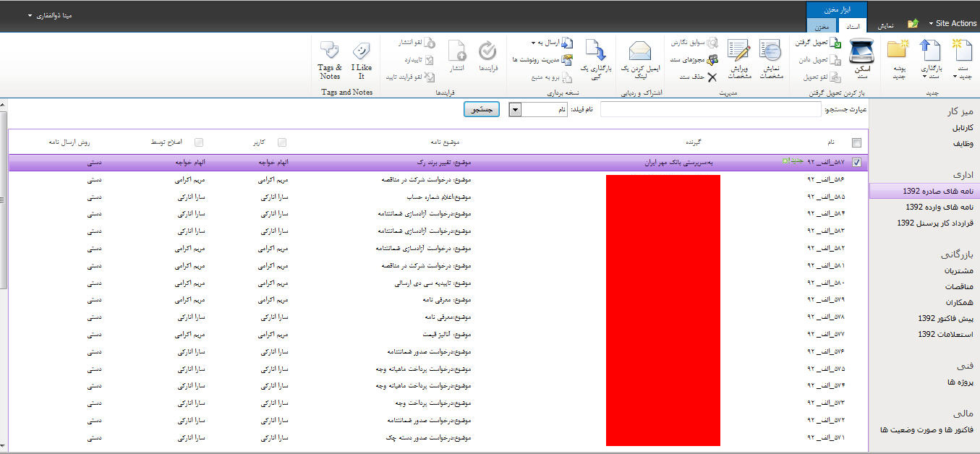Click Discard Check Out (لغو تحویل) icon
The image size is (980, 454).
pos(836,77)
